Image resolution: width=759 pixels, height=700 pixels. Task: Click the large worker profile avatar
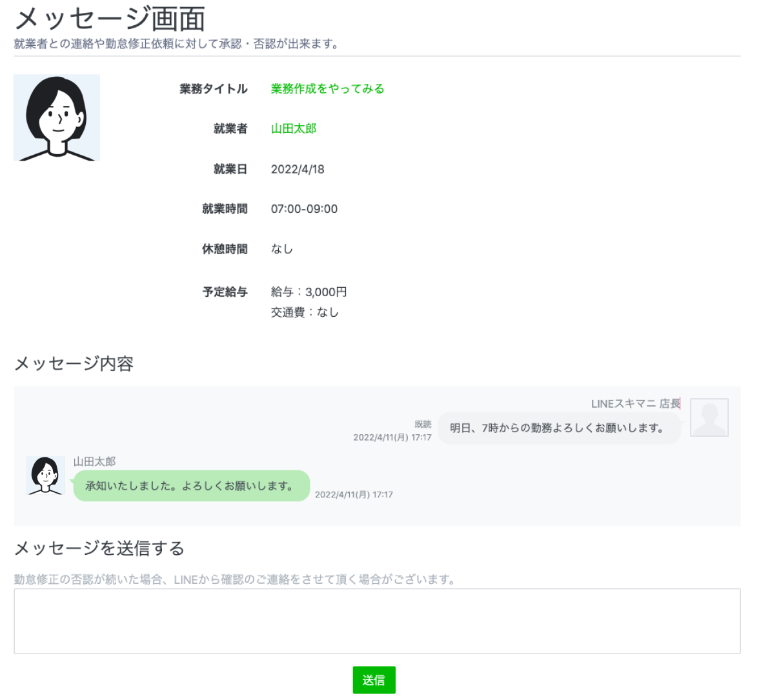(x=57, y=117)
